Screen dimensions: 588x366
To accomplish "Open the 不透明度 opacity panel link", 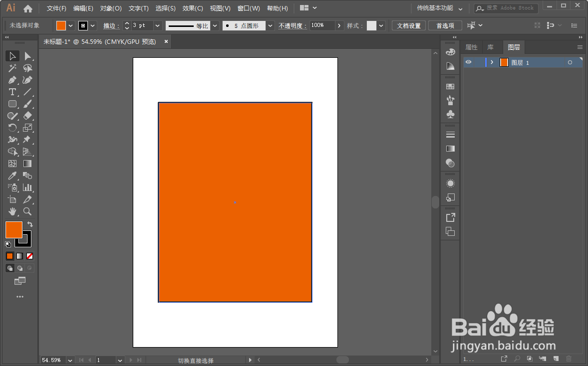I will tap(293, 26).
